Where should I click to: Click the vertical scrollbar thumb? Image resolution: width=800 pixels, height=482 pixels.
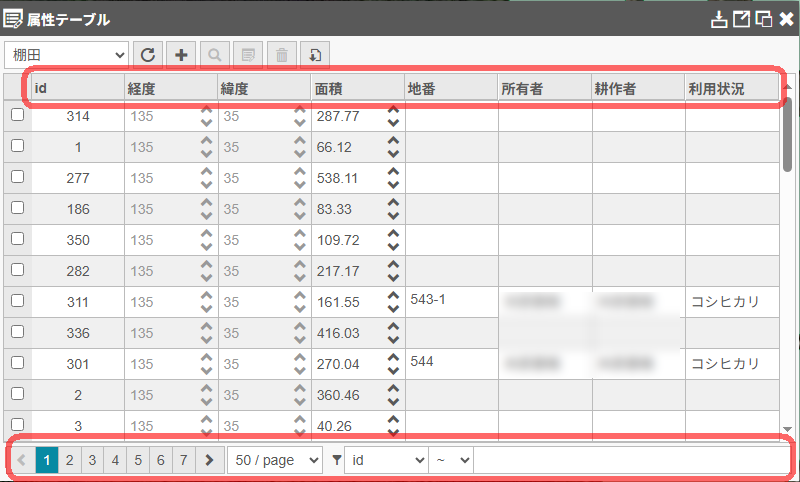[x=787, y=135]
